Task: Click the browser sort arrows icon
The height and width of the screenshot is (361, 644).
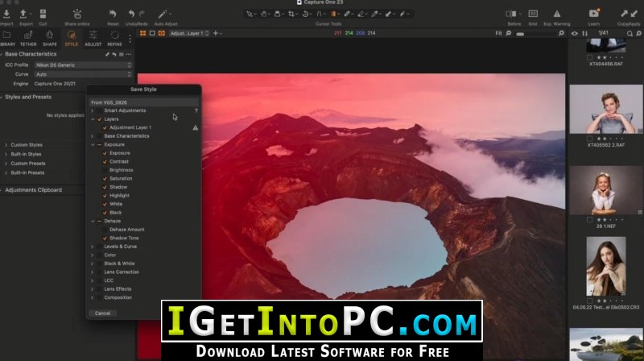Action: click(x=584, y=33)
